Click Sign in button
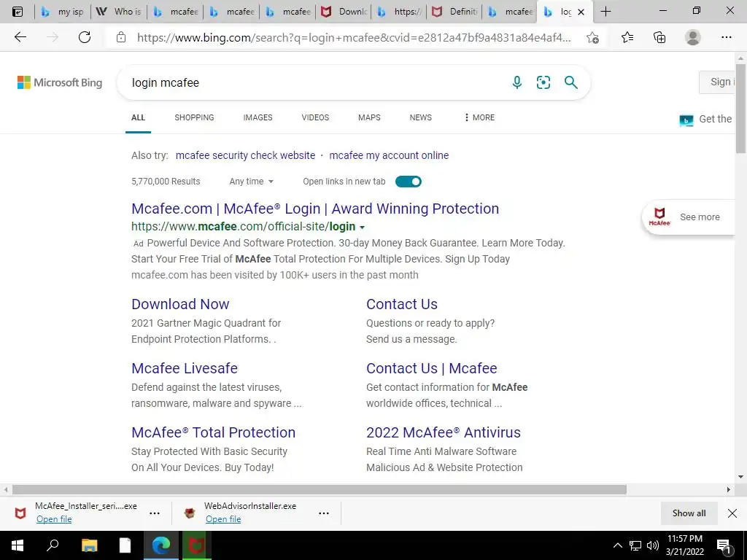 tap(718, 82)
